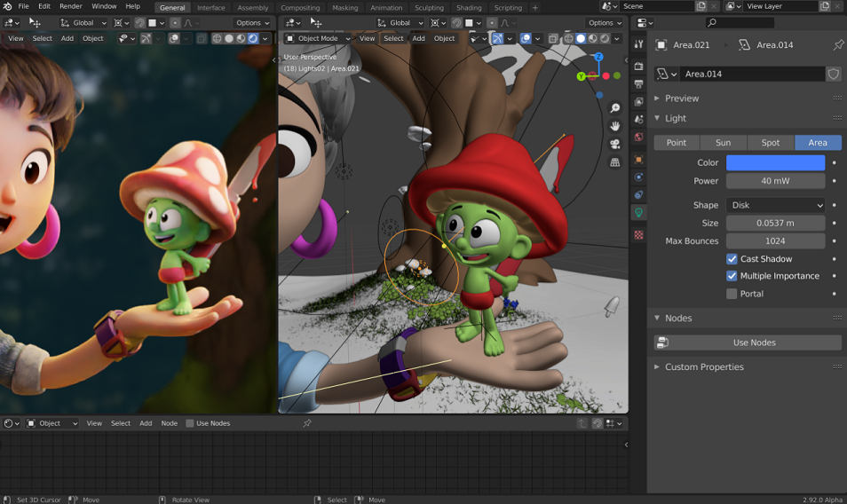
Task: Pin the properties panel with pin icon
Action: (838, 44)
